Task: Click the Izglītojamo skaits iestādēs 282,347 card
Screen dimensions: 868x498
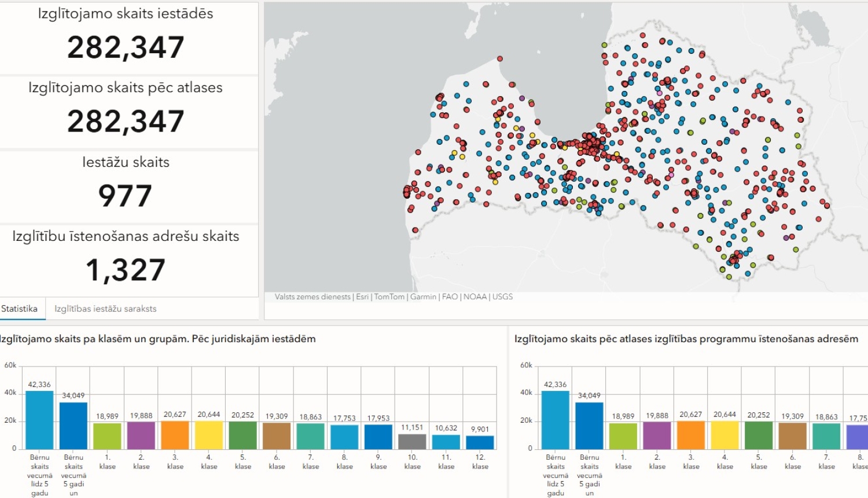Action: coord(126,38)
